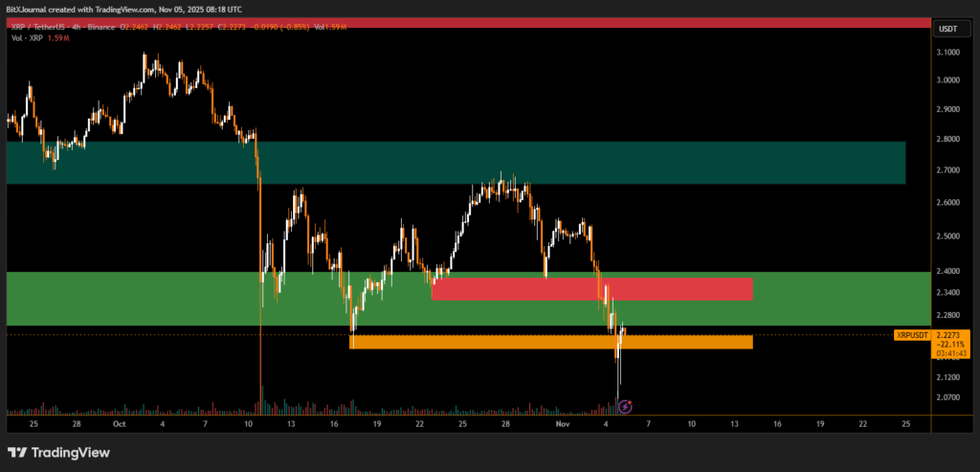
Task: Click the 2.2273 current price tag
Action: (x=949, y=335)
